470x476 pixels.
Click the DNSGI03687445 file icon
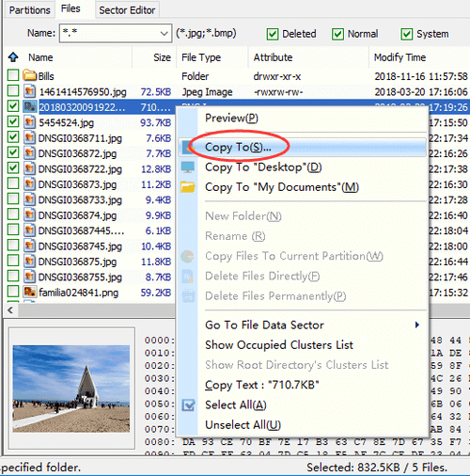(29, 230)
